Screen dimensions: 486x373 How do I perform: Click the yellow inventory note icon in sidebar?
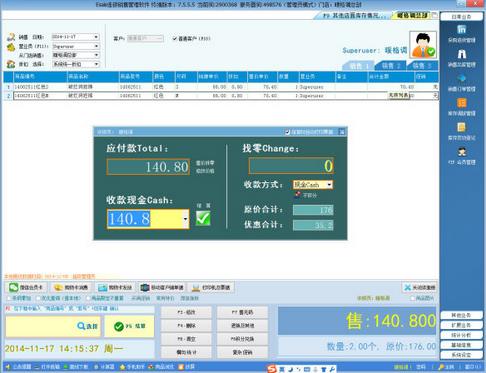(462, 127)
